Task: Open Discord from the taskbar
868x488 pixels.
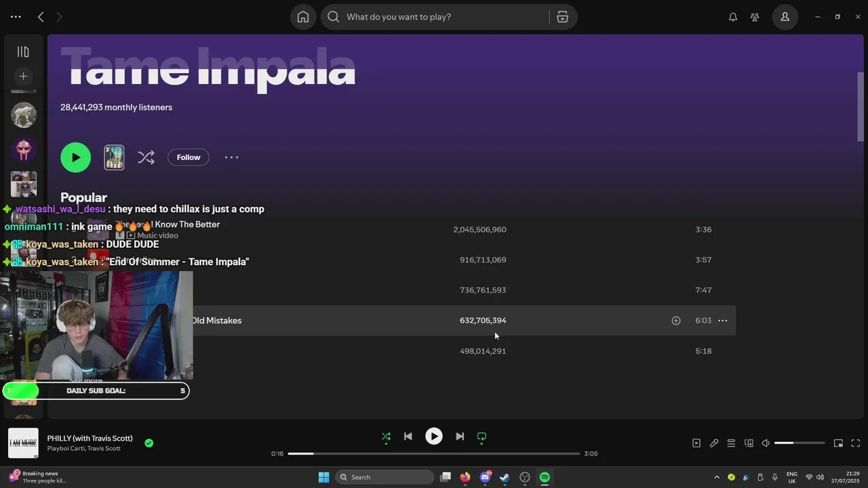Action: (486, 477)
